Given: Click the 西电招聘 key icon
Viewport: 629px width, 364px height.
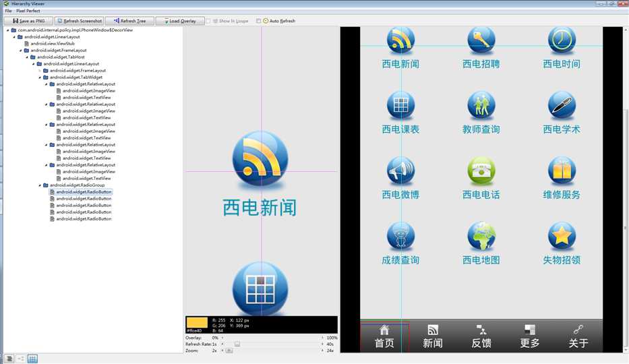Looking at the screenshot, I should pos(481,40).
